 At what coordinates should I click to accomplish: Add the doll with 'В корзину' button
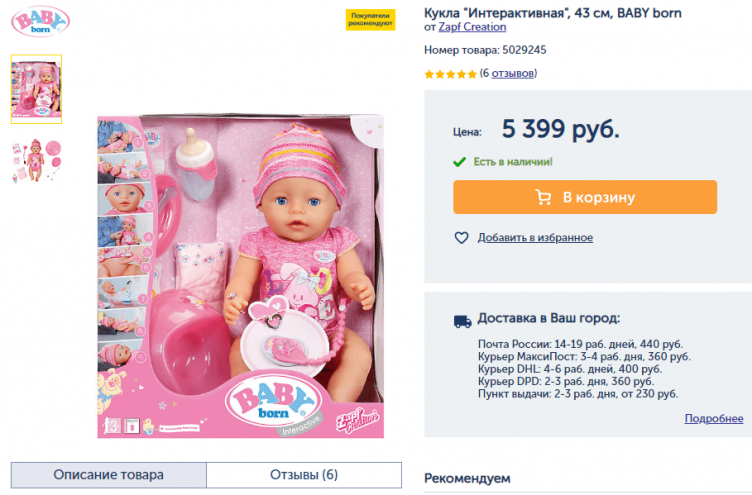[x=585, y=197]
